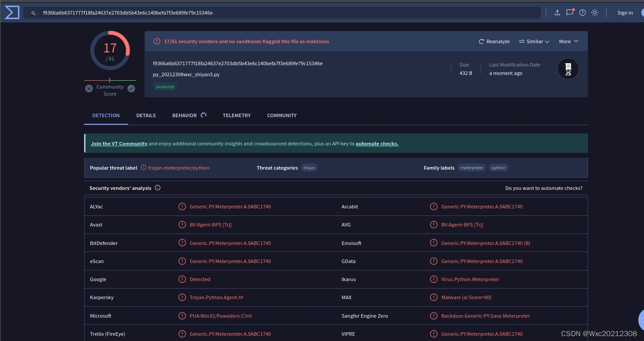The image size is (644, 341).
Task: Click Google detection alert icon
Action: pyautogui.click(x=182, y=279)
